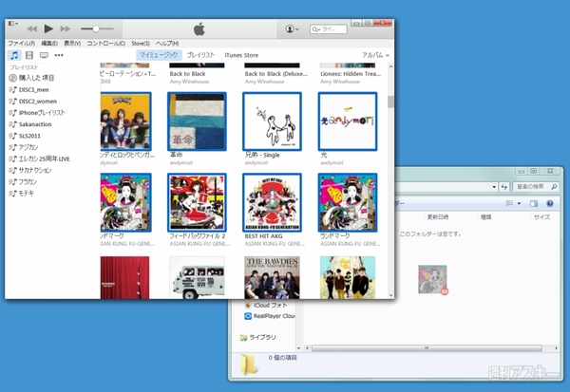The image size is (570, 392).
Task: Select ライブラリ in Explorer sidebar
Action: click(x=258, y=338)
